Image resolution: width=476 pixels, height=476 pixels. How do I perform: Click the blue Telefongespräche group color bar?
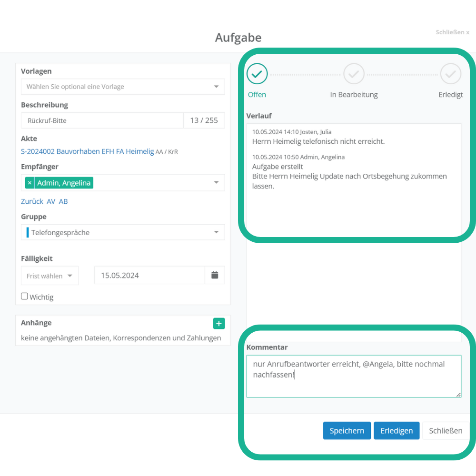coord(28,232)
